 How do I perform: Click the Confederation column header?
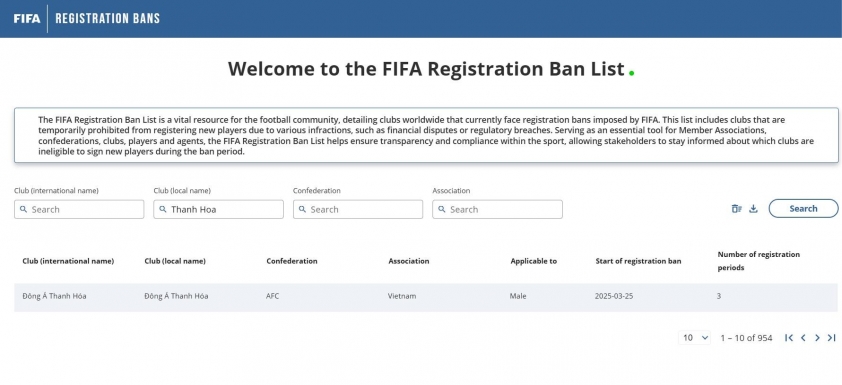pyautogui.click(x=292, y=261)
